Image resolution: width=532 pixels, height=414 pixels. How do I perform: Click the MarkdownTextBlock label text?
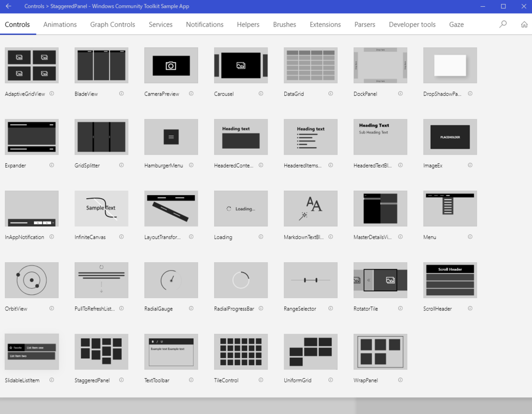coord(303,237)
